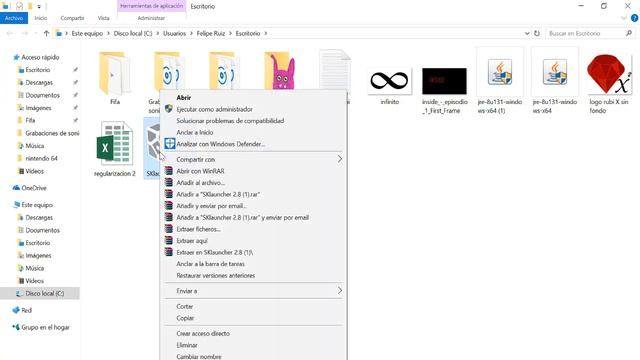The width and height of the screenshot is (640, 360).
Task: Expand the Compartir con submenu
Action: [x=253, y=159]
